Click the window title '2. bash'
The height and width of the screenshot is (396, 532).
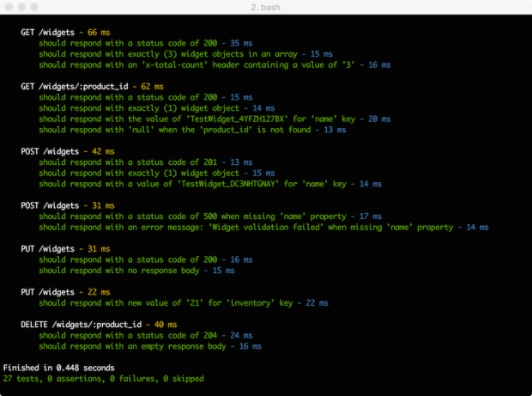(265, 7)
